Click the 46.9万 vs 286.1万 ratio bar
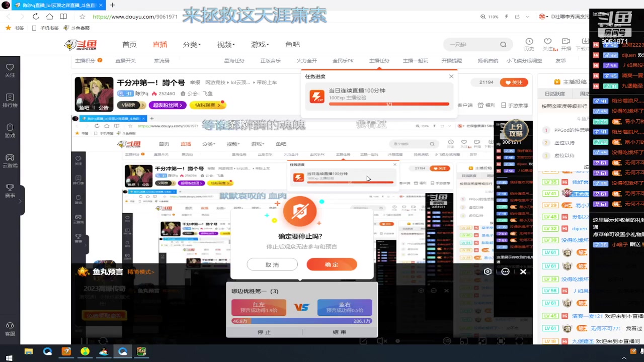The height and width of the screenshot is (362, 644). (x=302, y=321)
